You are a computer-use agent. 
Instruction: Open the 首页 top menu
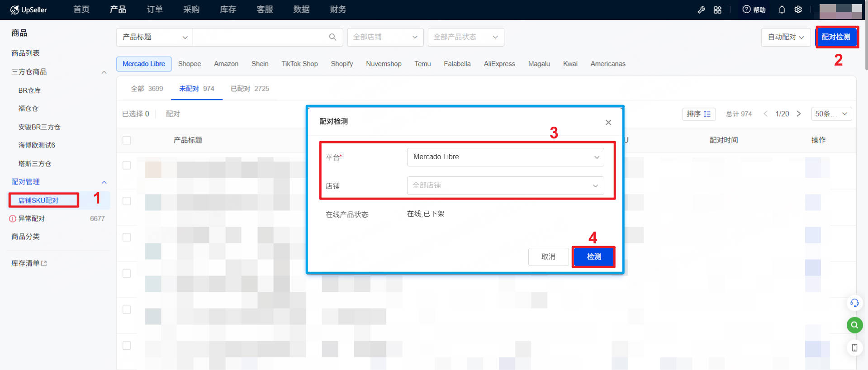(81, 9)
